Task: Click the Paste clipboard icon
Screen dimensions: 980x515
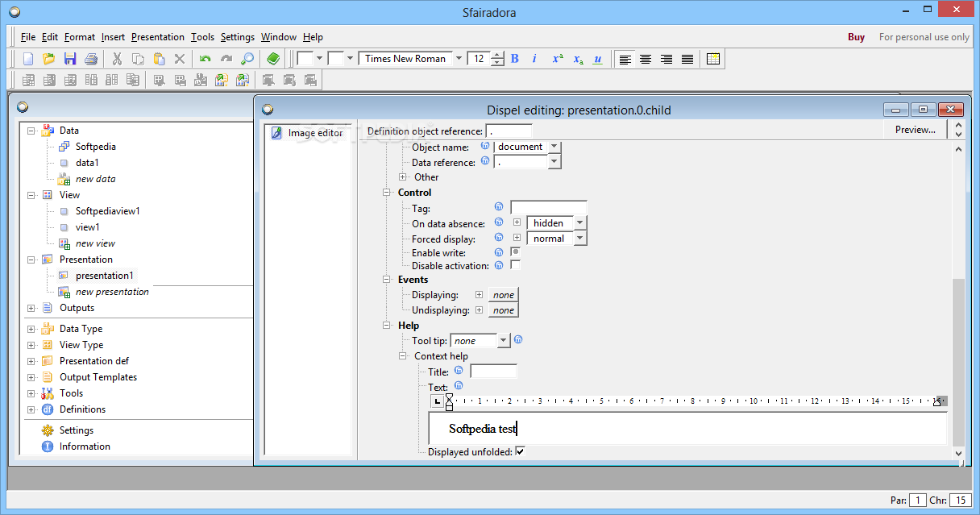Action: click(x=159, y=59)
